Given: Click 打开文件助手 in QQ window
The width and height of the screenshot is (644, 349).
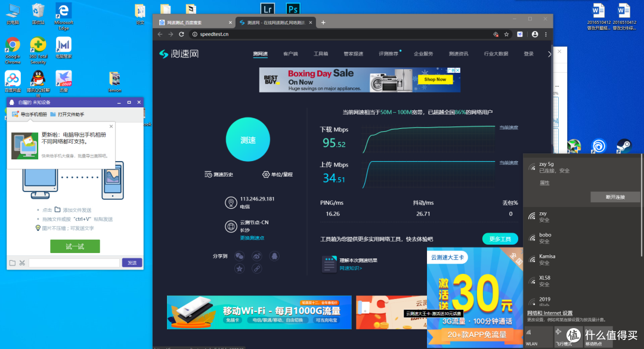Looking at the screenshot, I should click(67, 115).
